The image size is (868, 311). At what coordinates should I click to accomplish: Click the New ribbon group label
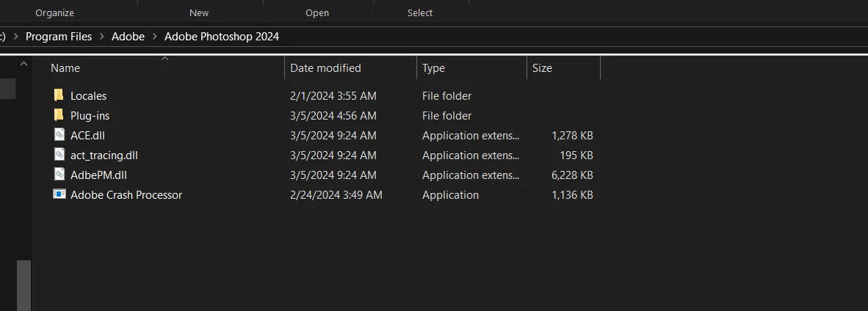[x=199, y=12]
